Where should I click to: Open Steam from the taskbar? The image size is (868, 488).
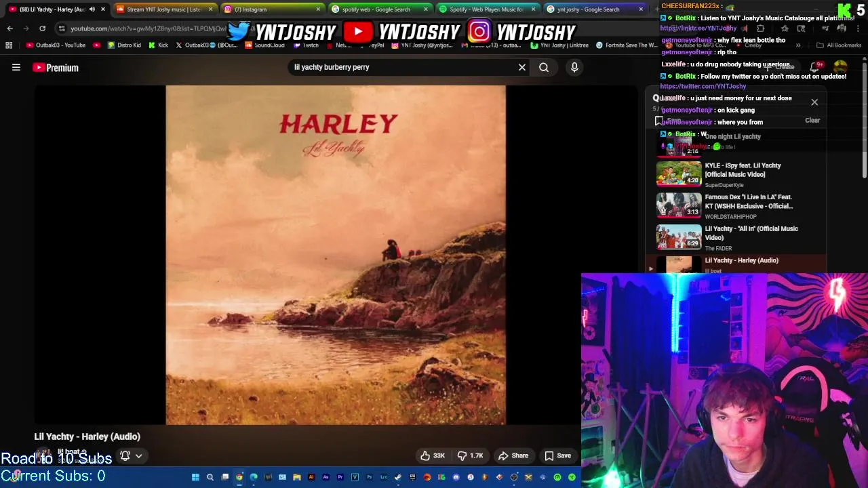click(398, 477)
